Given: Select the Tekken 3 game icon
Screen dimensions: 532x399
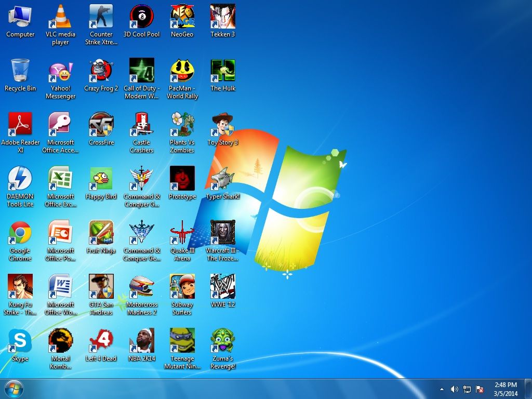Looking at the screenshot, I should coord(223,17).
